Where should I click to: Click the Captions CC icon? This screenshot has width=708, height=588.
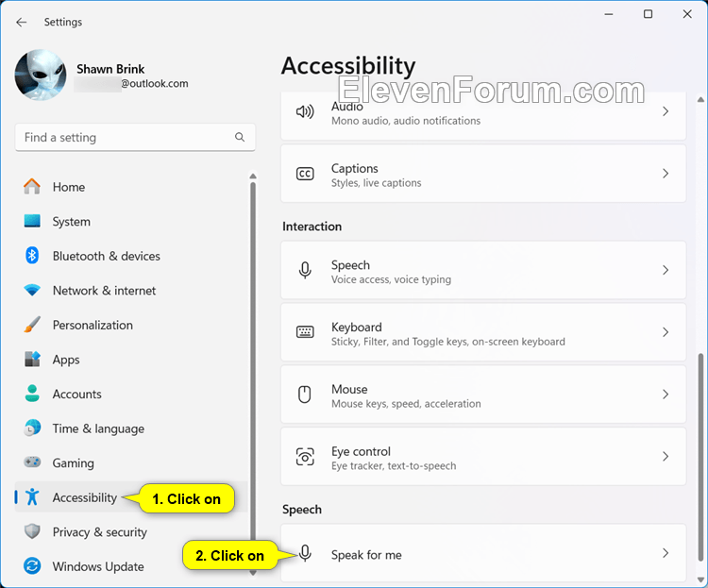click(x=305, y=174)
